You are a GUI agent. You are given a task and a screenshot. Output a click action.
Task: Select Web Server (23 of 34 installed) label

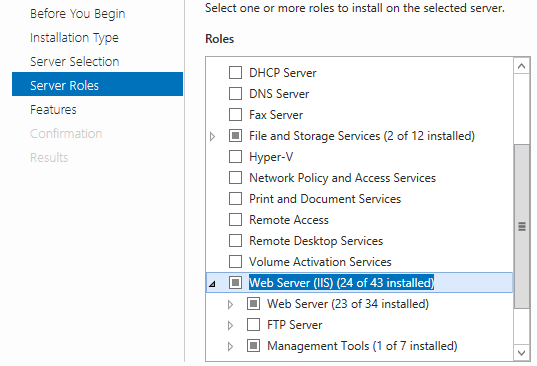pyautogui.click(x=348, y=304)
